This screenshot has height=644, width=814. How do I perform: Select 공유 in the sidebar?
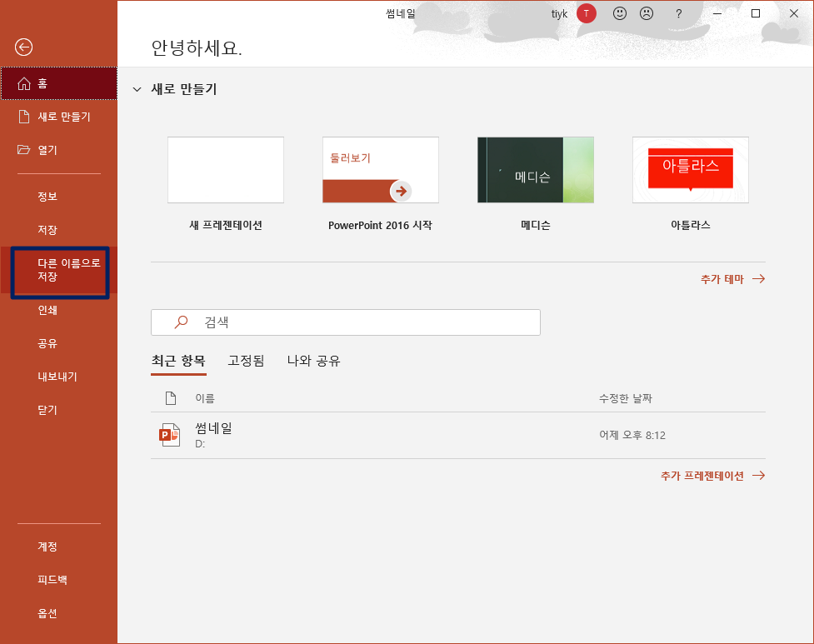58,343
